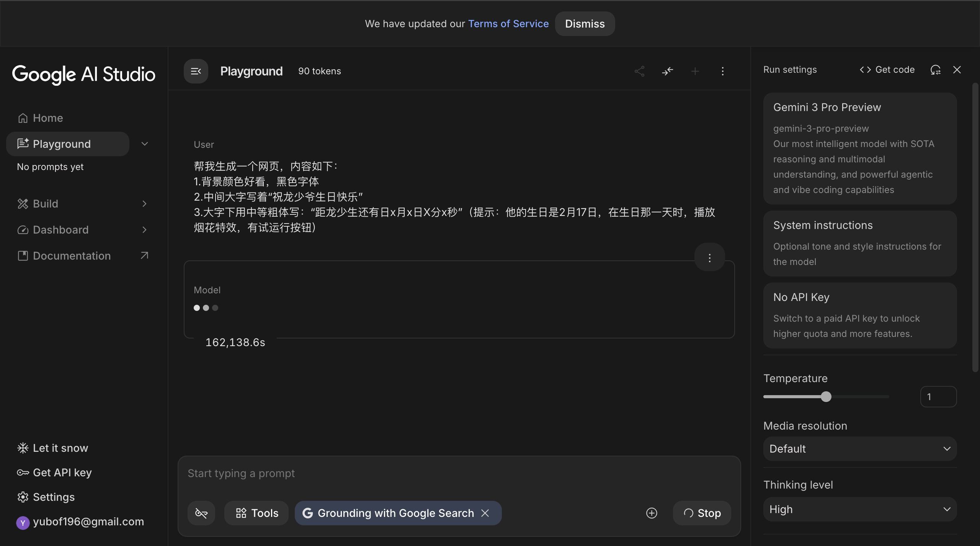The image size is (980, 546).
Task: Click the compare mode icon
Action: 667,71
